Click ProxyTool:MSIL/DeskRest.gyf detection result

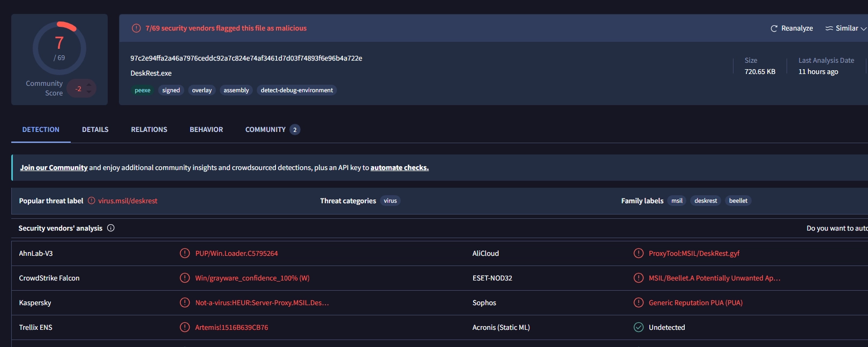click(694, 253)
